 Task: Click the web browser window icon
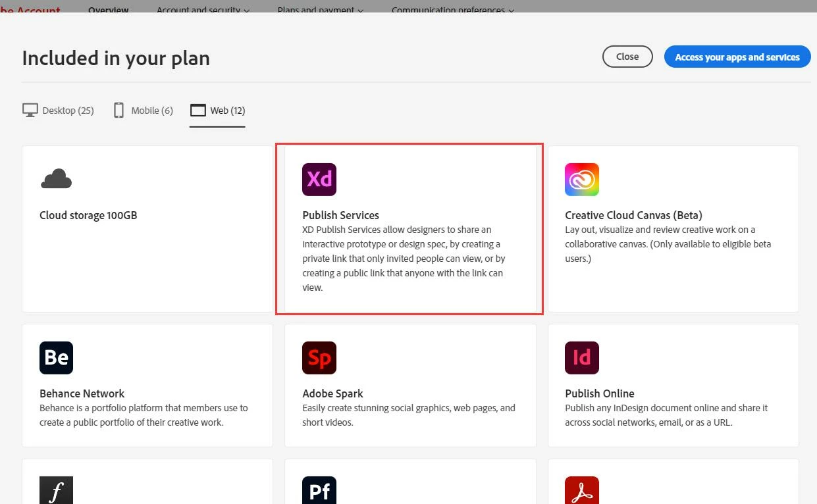[198, 110]
